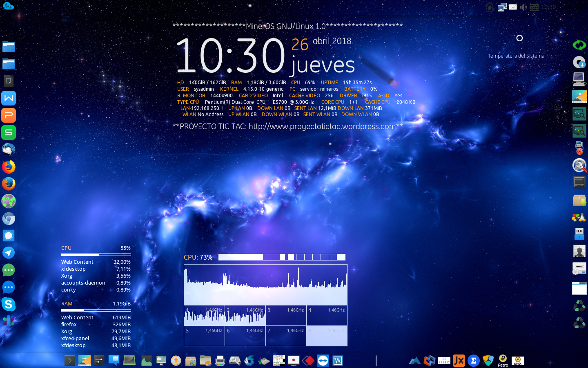
Task: Click the mail notification icon in the system tray
Action: [x=513, y=7]
